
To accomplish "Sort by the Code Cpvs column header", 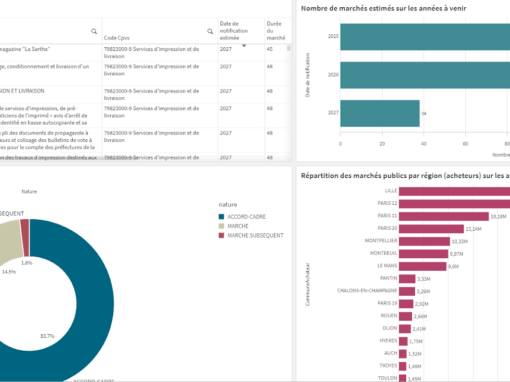I will coord(117,38).
